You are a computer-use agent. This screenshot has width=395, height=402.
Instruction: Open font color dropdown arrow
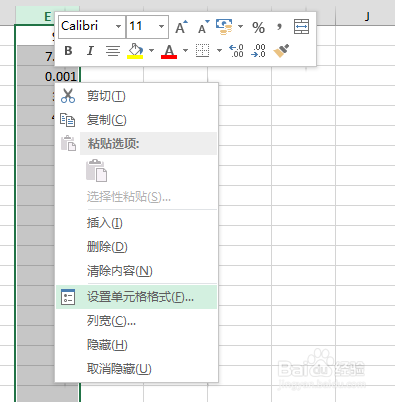coord(186,51)
